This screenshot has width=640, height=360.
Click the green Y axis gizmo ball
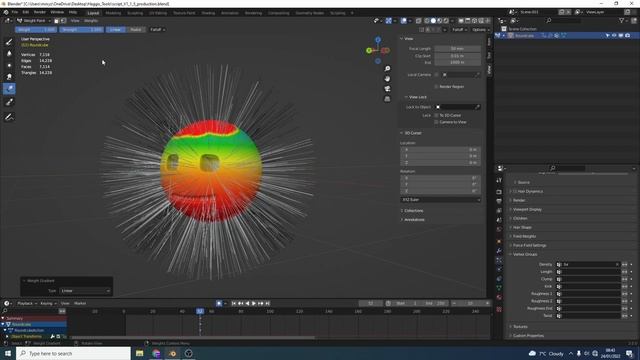[x=369, y=51]
